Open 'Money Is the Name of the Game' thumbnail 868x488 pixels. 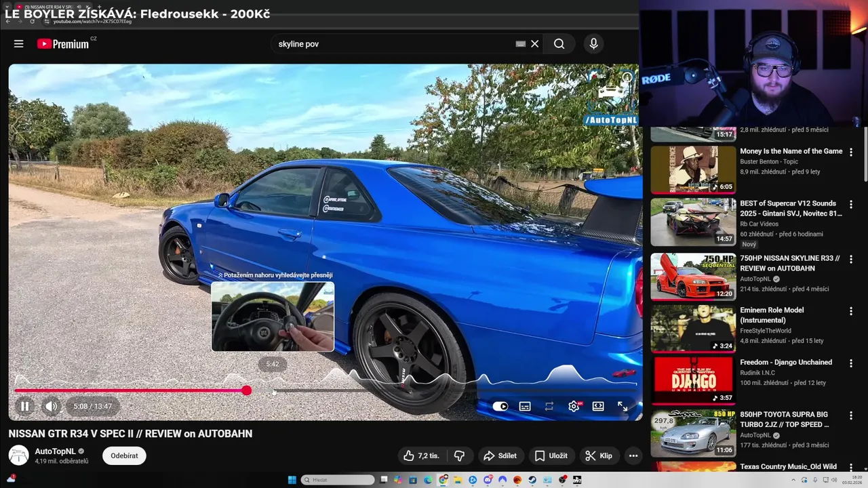(693, 169)
